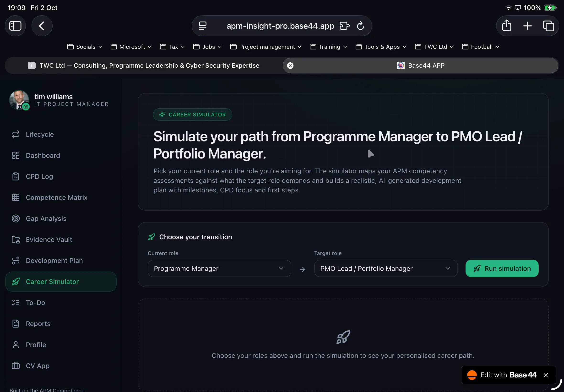Click the tim williams profile avatar

19,100
